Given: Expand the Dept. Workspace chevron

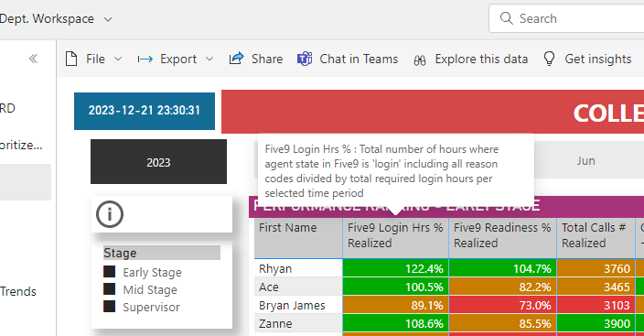Looking at the screenshot, I should click(x=108, y=19).
